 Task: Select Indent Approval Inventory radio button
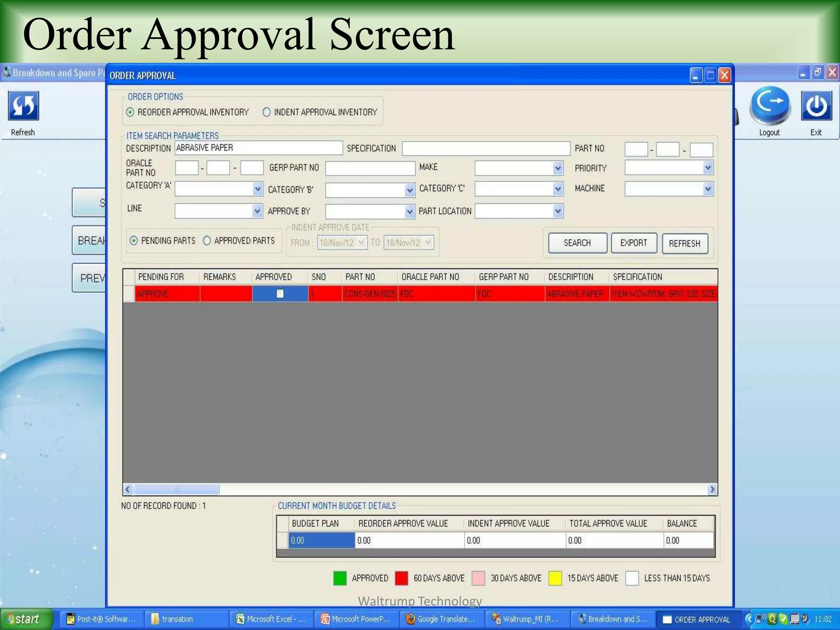[267, 112]
